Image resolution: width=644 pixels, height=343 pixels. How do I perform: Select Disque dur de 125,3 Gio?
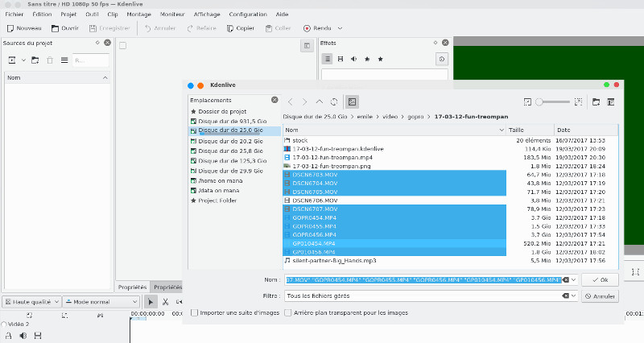click(233, 160)
